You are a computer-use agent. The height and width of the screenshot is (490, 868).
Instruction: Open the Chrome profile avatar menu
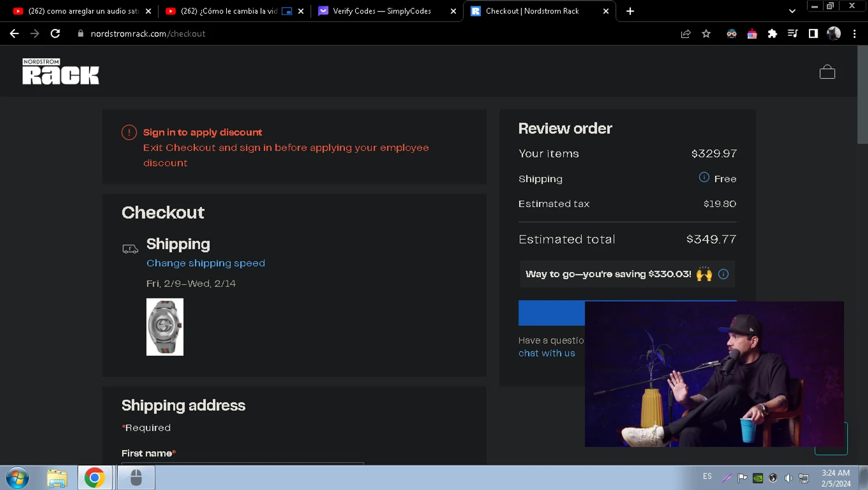[x=834, y=34]
